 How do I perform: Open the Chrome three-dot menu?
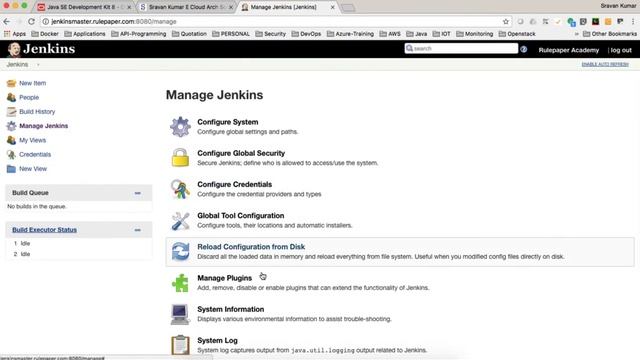point(633,22)
